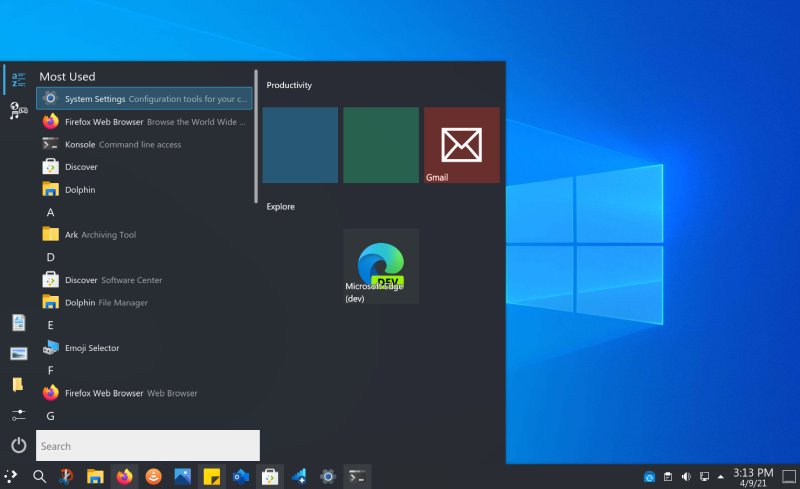
Task: Open the Microsoft Edge (dev) tile
Action: point(381,266)
